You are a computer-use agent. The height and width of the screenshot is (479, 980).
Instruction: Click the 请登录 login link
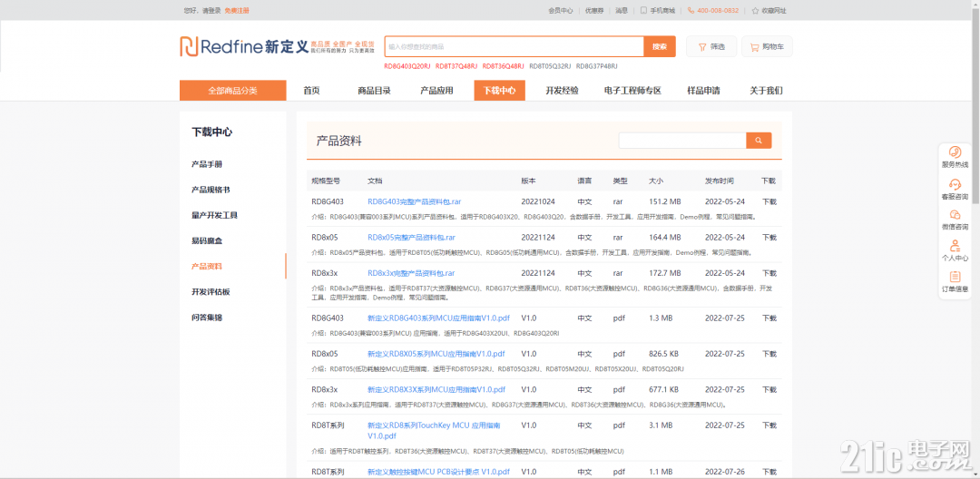point(212,11)
